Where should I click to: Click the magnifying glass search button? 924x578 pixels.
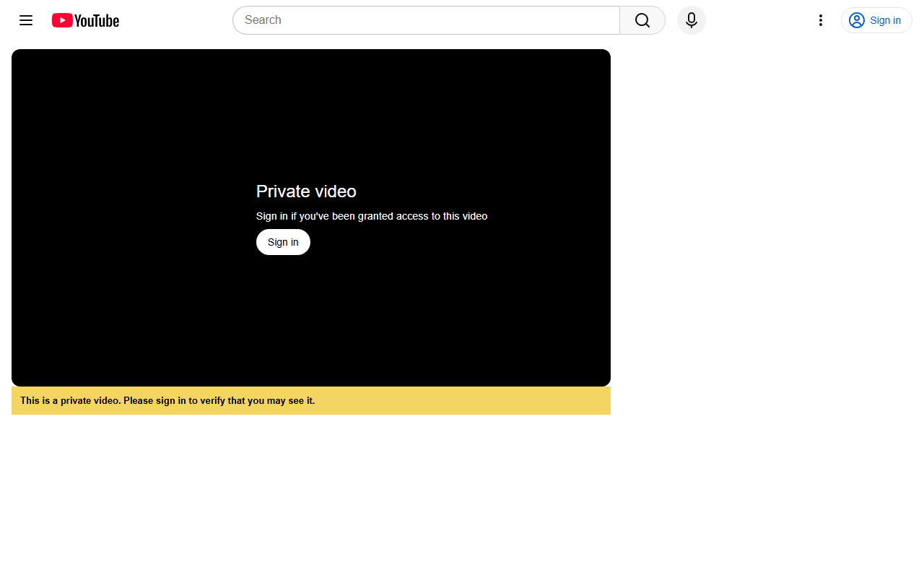642,20
